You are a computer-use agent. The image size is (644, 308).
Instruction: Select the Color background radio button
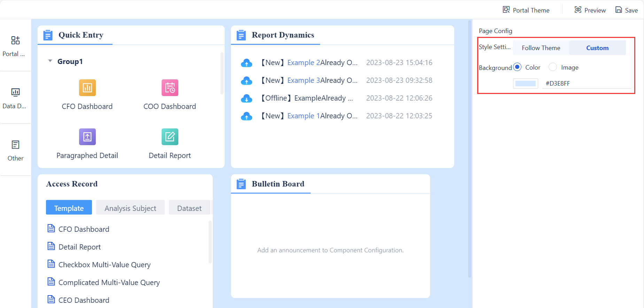tap(517, 67)
